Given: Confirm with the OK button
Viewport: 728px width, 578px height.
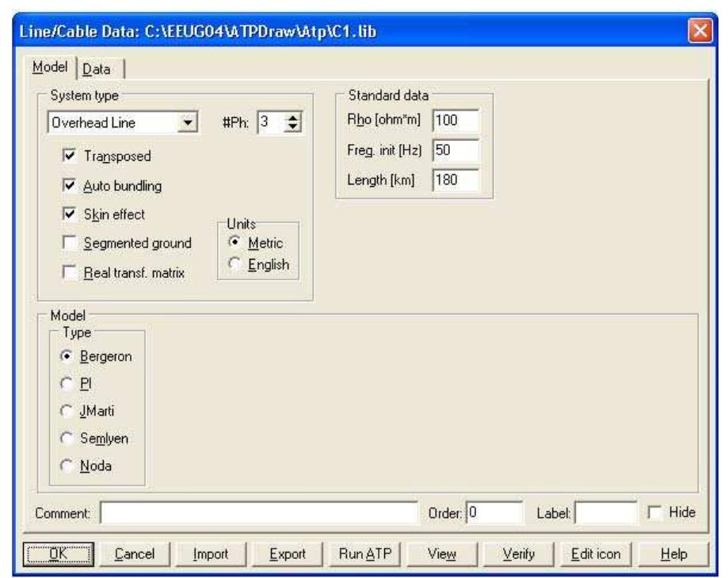Looking at the screenshot, I should (59, 554).
